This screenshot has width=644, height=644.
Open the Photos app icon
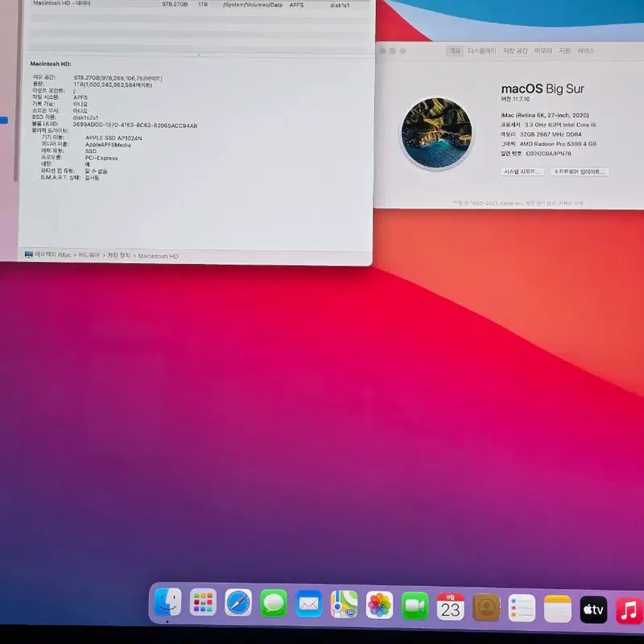pos(379,605)
